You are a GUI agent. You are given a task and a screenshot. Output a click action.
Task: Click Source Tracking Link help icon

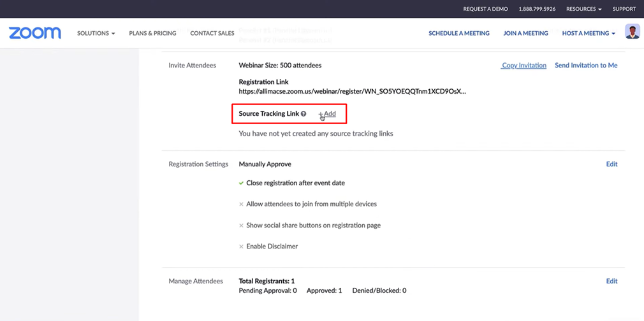304,114
